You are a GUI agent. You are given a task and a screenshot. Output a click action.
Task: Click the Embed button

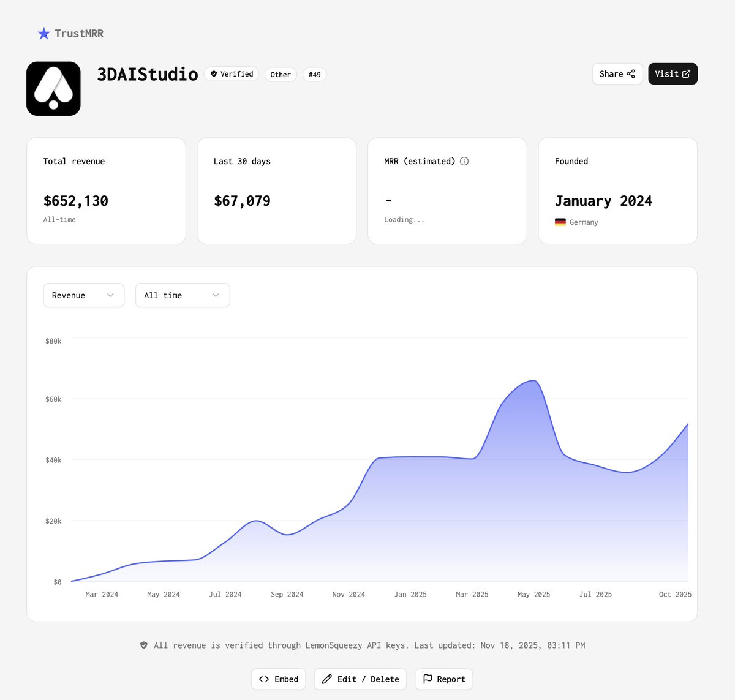point(279,679)
